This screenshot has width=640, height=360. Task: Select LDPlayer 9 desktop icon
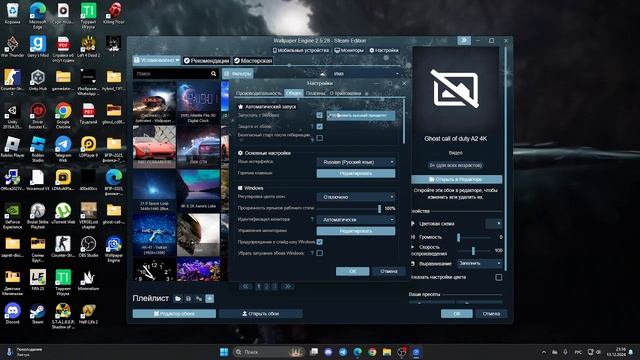pos(88,147)
